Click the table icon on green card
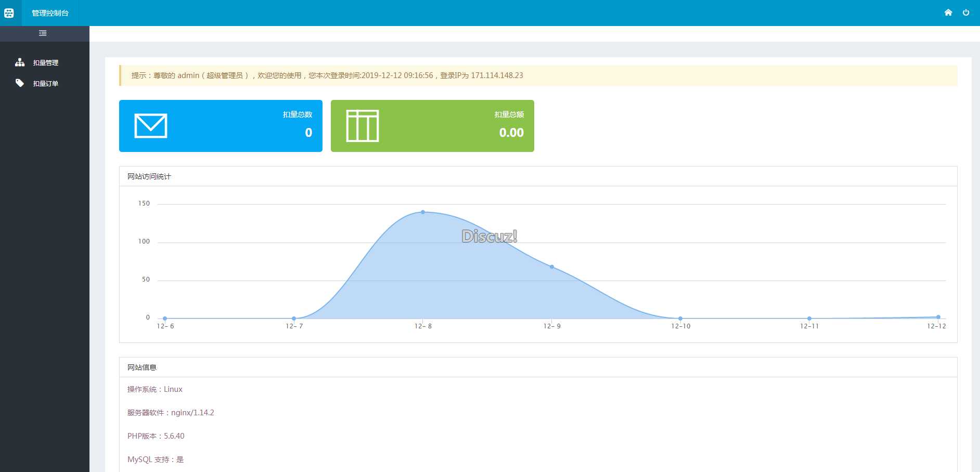This screenshot has height=472, width=980. [x=363, y=126]
